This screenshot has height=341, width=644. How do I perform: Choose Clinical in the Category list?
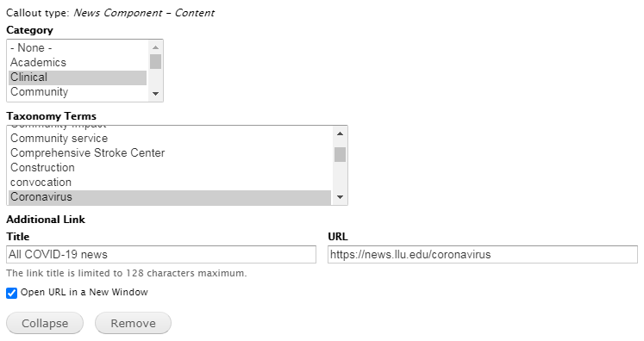pos(78,77)
